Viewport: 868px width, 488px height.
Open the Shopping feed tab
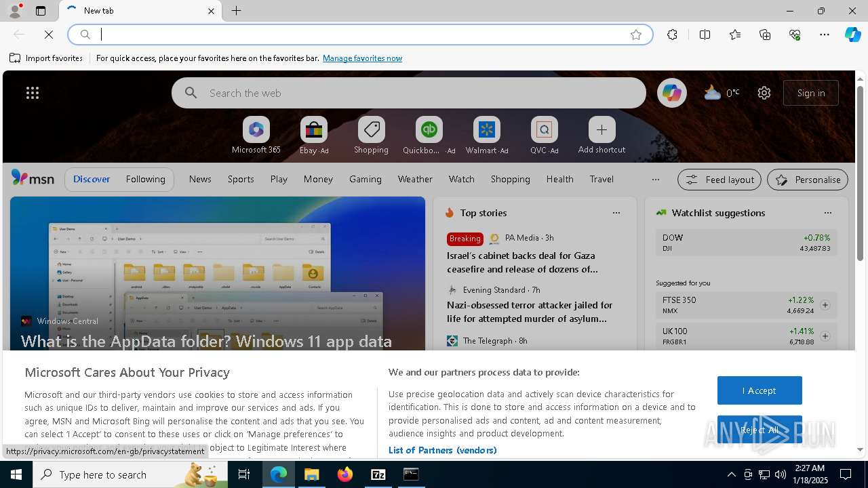coord(510,179)
